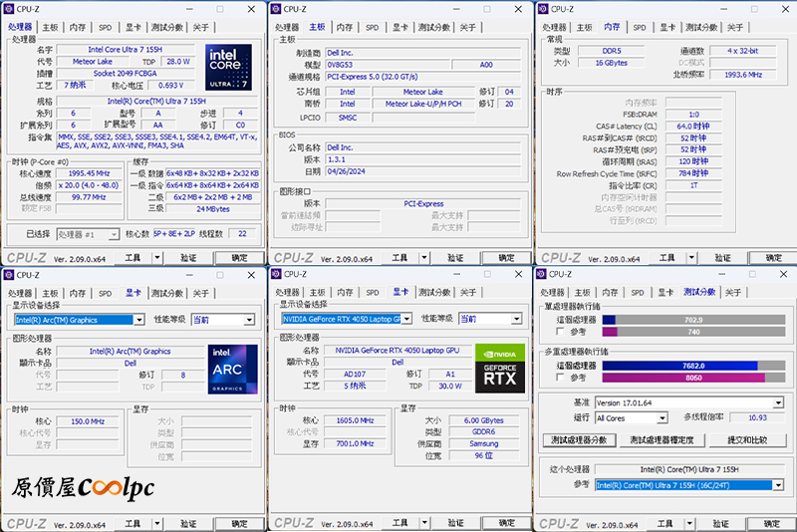
Task: Click the multi-thread 7682.0 score bar
Action: click(x=693, y=366)
